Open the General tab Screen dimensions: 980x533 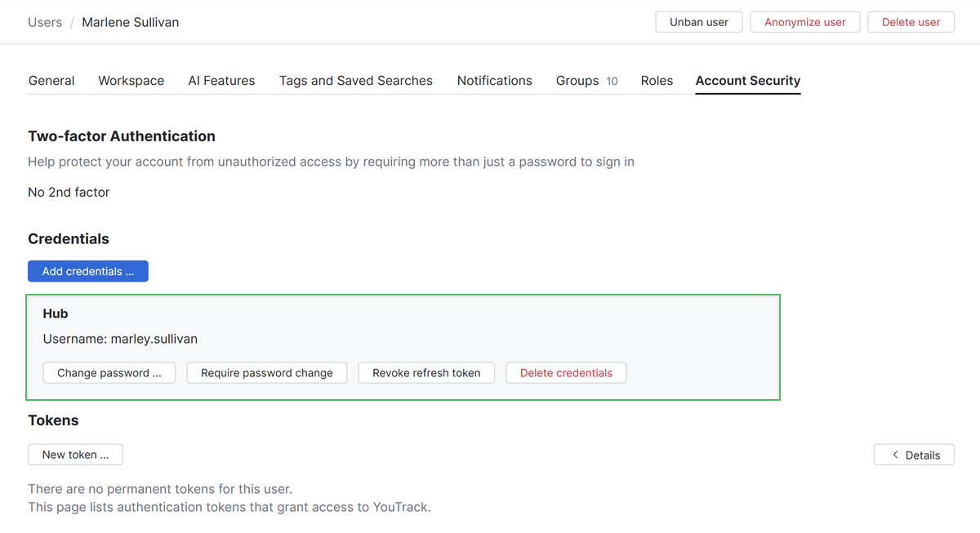tap(51, 81)
